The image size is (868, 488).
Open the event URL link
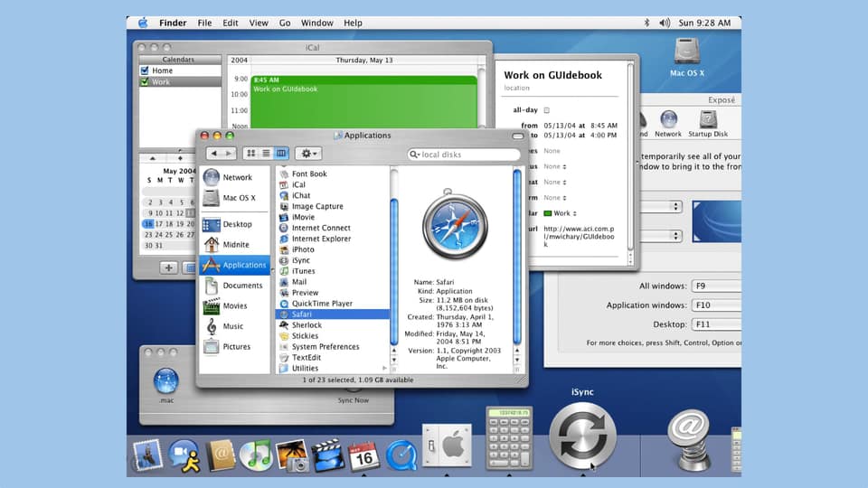pos(579,236)
